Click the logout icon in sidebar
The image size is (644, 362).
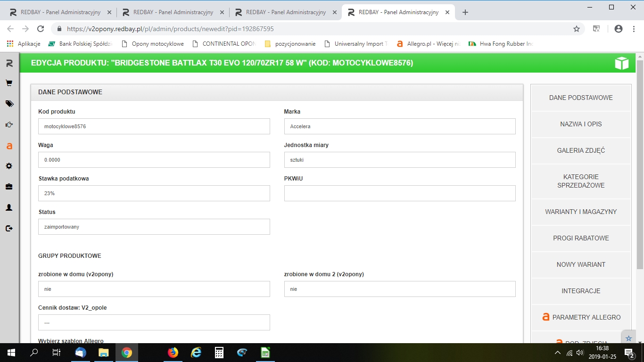(9, 229)
